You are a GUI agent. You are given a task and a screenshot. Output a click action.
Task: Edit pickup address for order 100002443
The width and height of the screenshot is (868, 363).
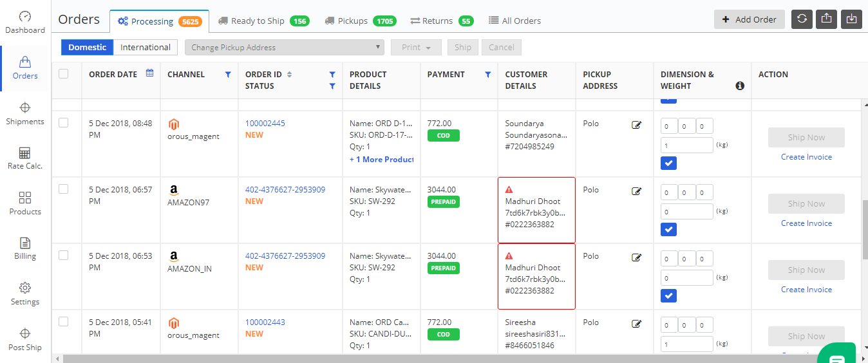(x=637, y=324)
